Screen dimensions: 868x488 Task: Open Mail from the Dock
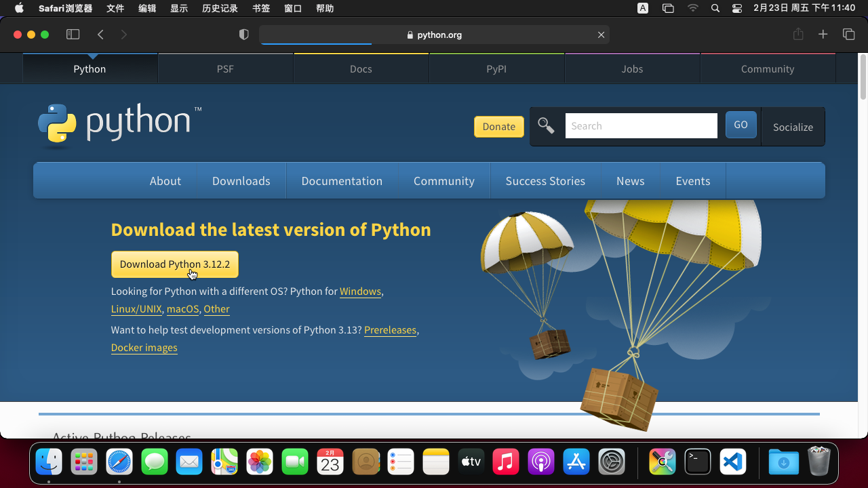tap(189, 462)
